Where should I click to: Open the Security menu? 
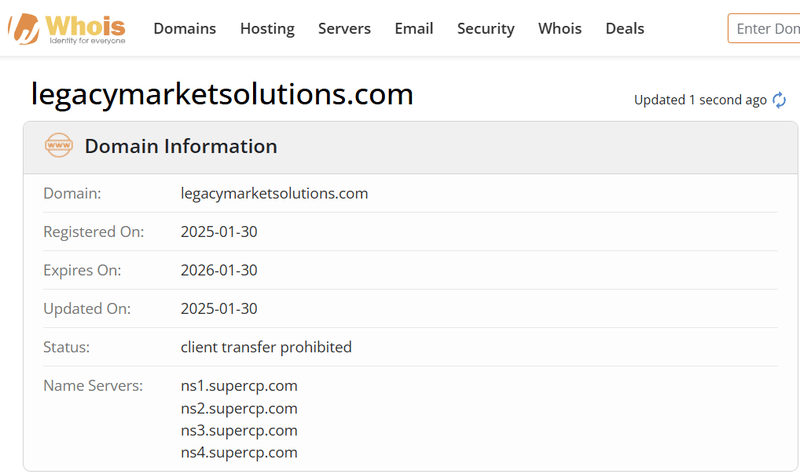coord(486,29)
